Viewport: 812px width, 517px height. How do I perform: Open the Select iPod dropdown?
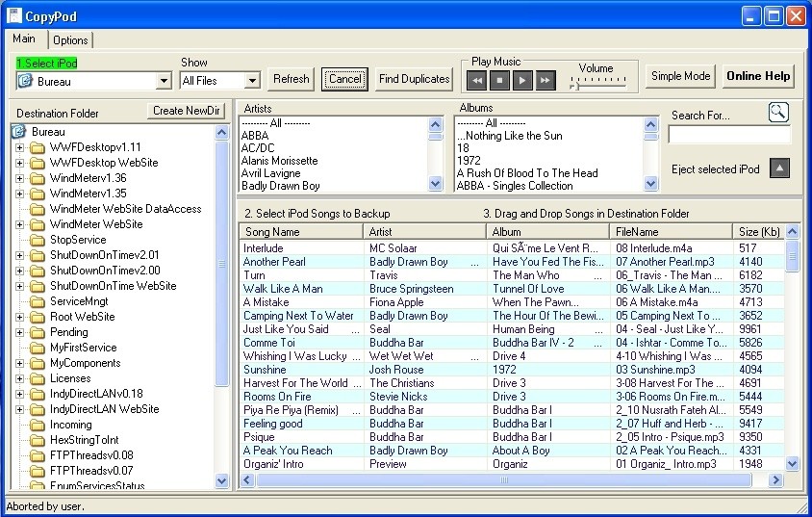[x=164, y=81]
